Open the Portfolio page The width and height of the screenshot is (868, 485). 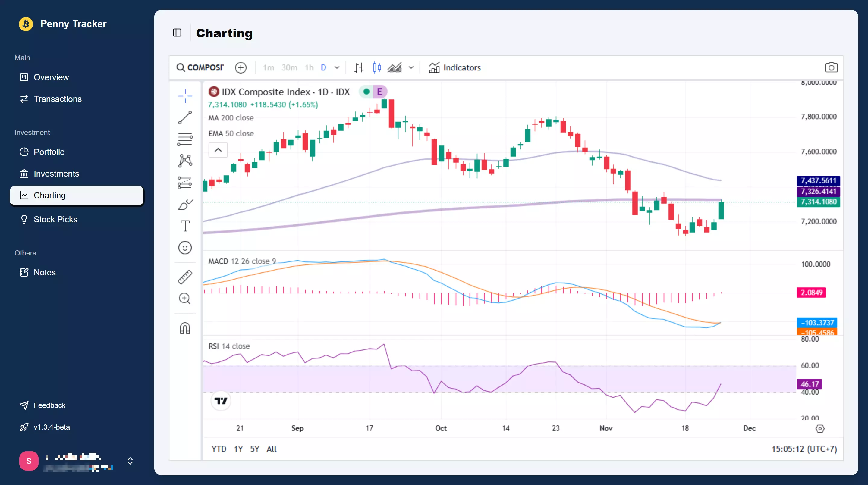point(77,152)
